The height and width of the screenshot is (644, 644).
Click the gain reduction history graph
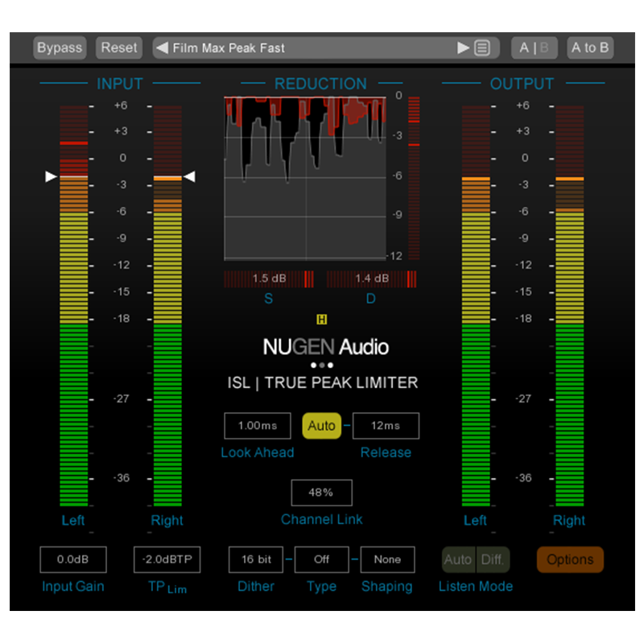tap(305, 178)
